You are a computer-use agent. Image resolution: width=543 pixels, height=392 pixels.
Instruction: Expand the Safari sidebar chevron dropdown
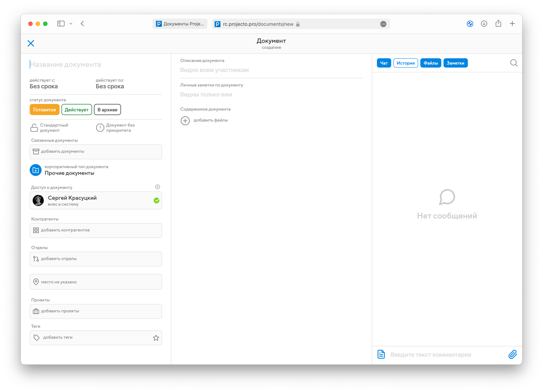point(71,24)
